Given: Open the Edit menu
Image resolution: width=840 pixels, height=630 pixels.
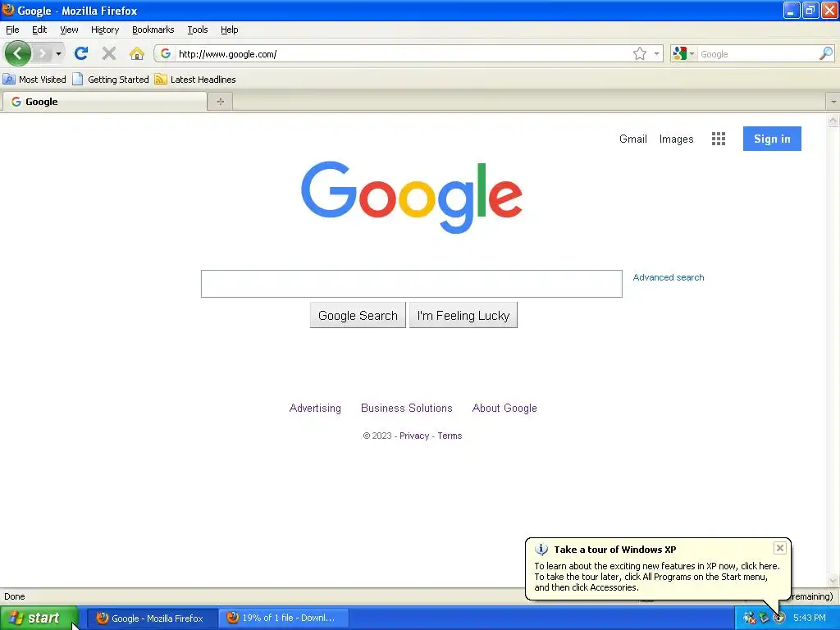Looking at the screenshot, I should pos(39,30).
